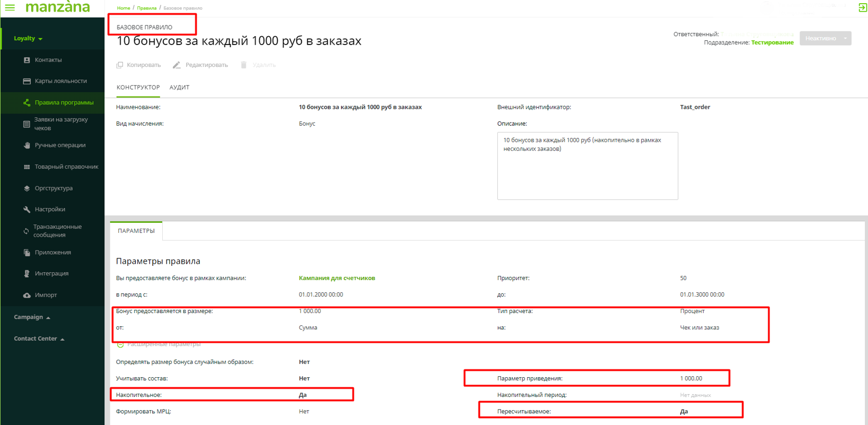Image resolution: width=868 pixels, height=425 pixels.
Task: Open the Неактивно status dropdown
Action: point(845,38)
